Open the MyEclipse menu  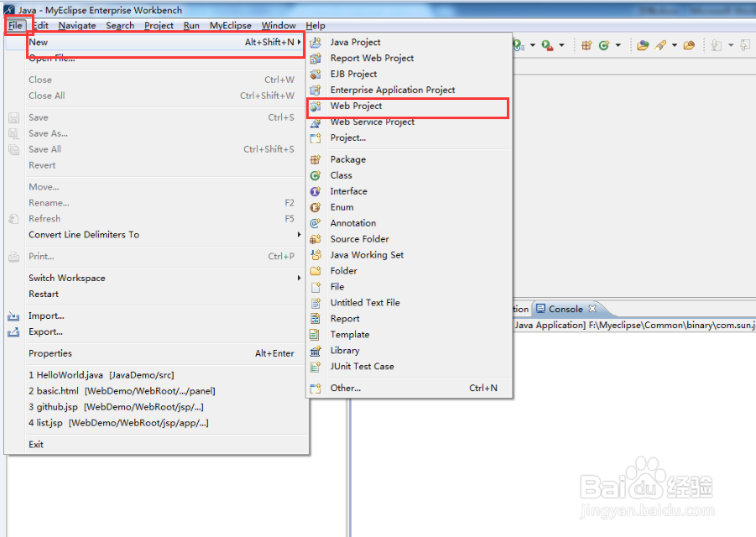pos(231,25)
